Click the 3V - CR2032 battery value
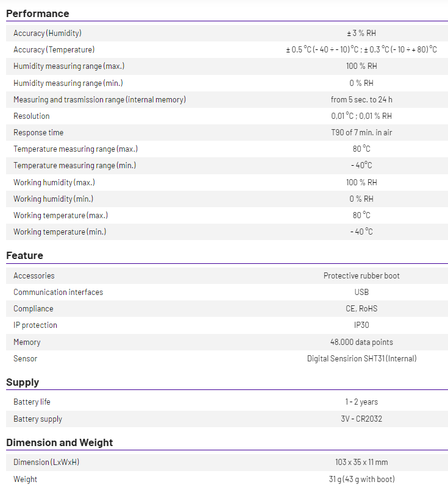Image resolution: width=448 pixels, height=493 pixels. click(361, 419)
